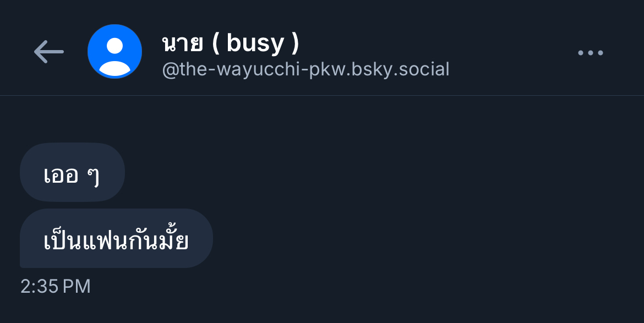Open the three-dot conversation options menu
The image size is (644, 323).
pyautogui.click(x=590, y=52)
